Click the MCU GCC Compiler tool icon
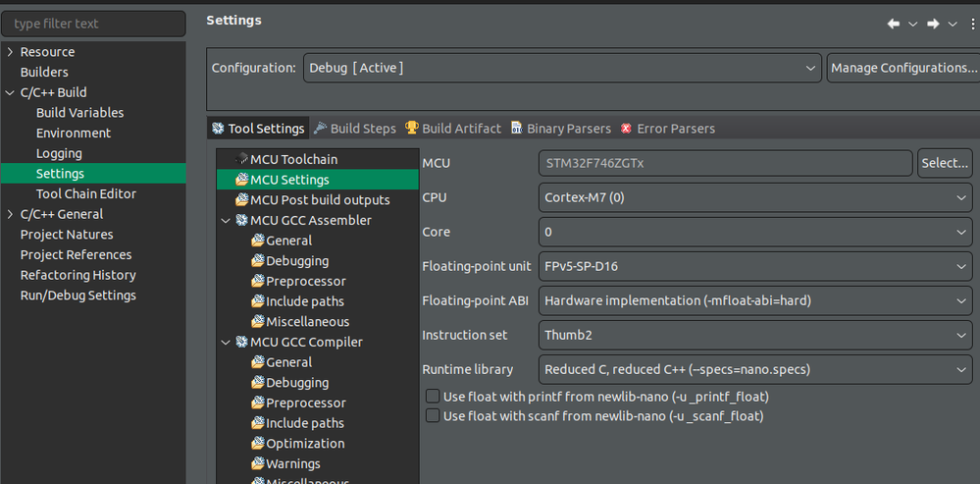 point(241,343)
